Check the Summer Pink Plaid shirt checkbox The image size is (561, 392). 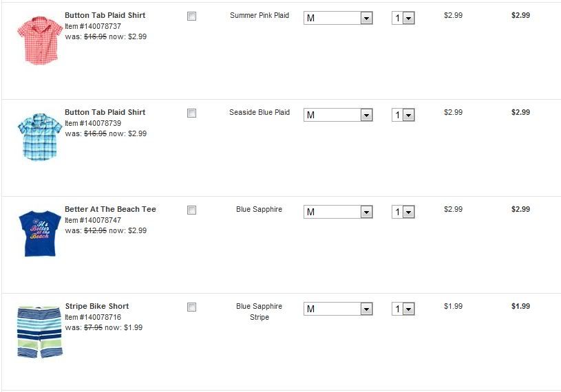pyautogui.click(x=191, y=16)
